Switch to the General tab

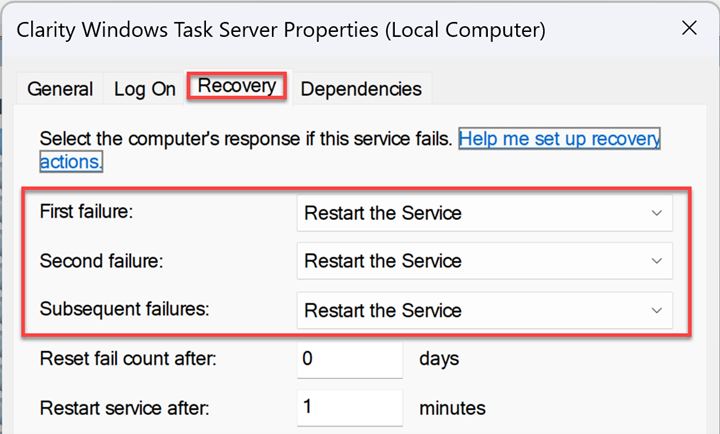(x=60, y=89)
